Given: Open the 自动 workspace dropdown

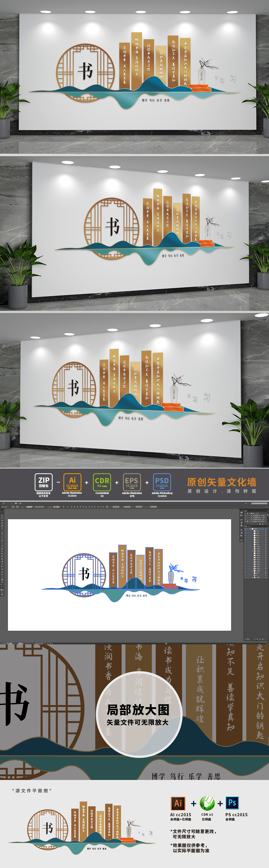Looking at the screenshot, I should (246, 504).
